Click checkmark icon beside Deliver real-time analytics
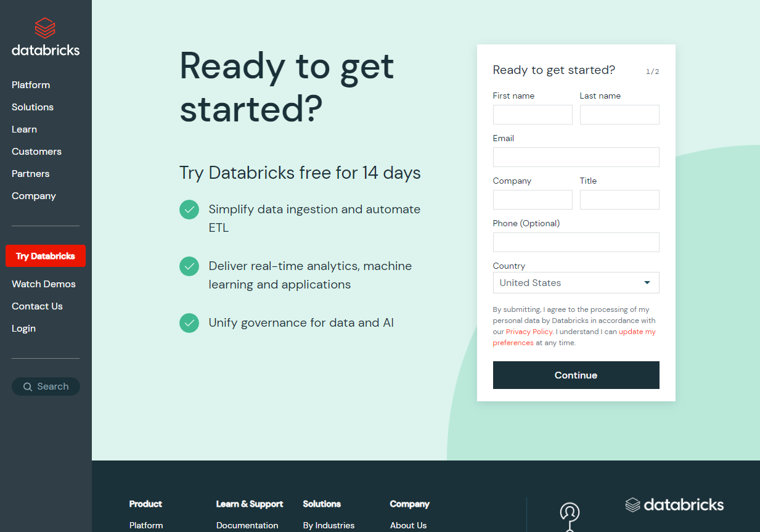 coord(189,266)
